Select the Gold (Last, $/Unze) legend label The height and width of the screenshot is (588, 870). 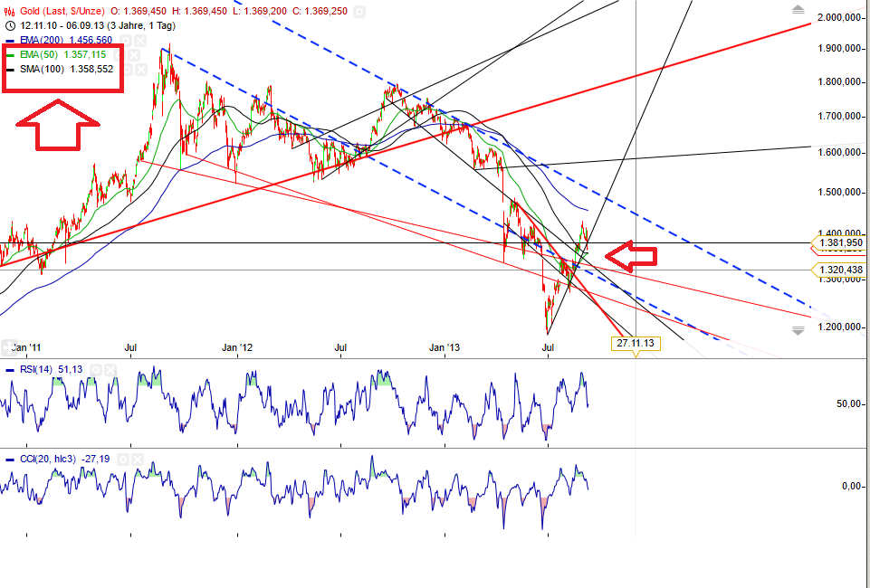62,11
